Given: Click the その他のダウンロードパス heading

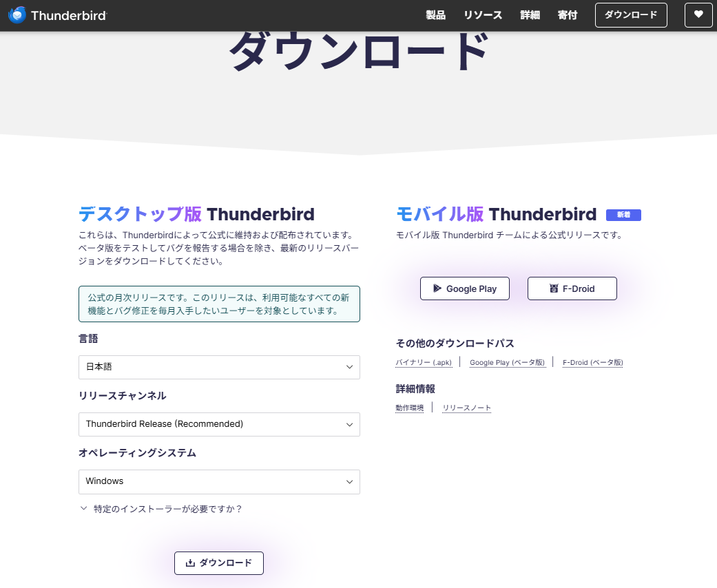Looking at the screenshot, I should pyautogui.click(x=455, y=344).
